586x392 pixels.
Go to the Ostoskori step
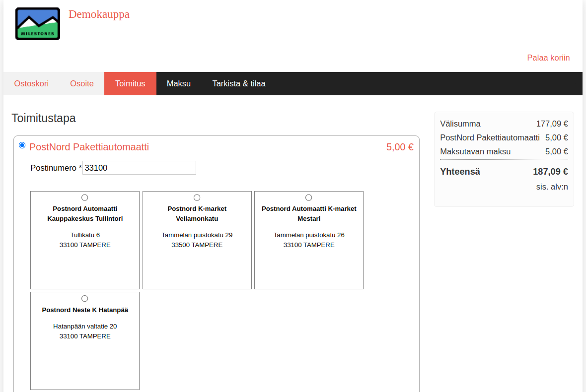(31, 84)
